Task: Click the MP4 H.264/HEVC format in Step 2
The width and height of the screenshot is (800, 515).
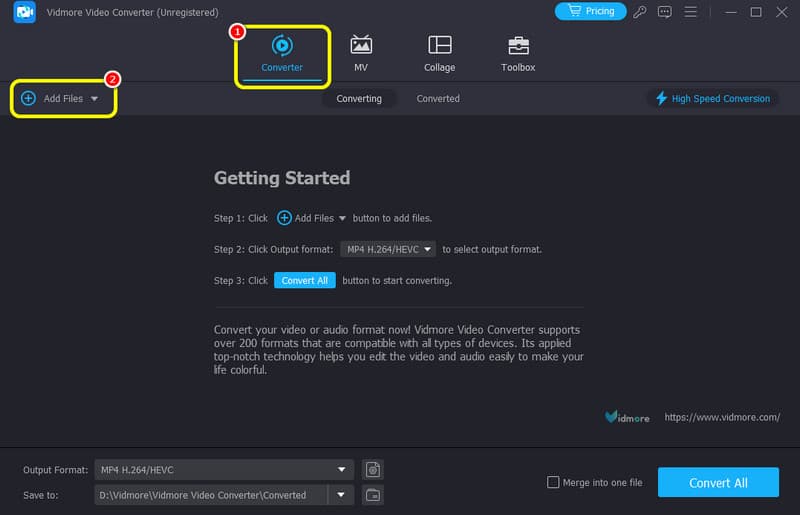Action: point(389,249)
